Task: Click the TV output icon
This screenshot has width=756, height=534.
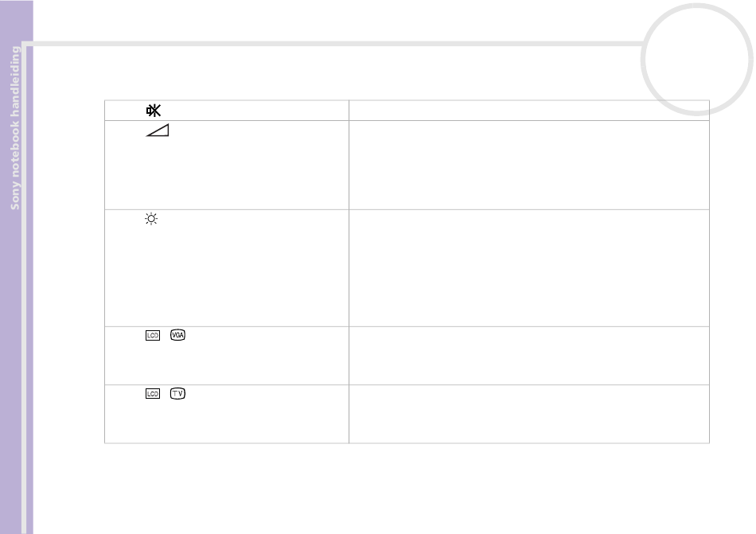Action: pos(177,394)
